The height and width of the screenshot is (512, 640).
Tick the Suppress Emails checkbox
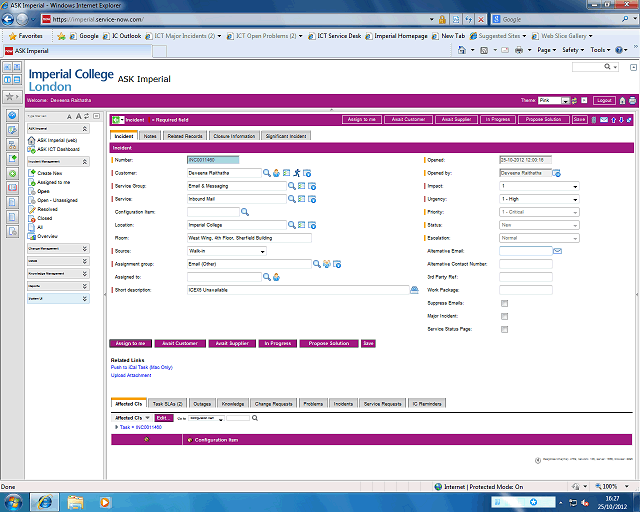(505, 303)
